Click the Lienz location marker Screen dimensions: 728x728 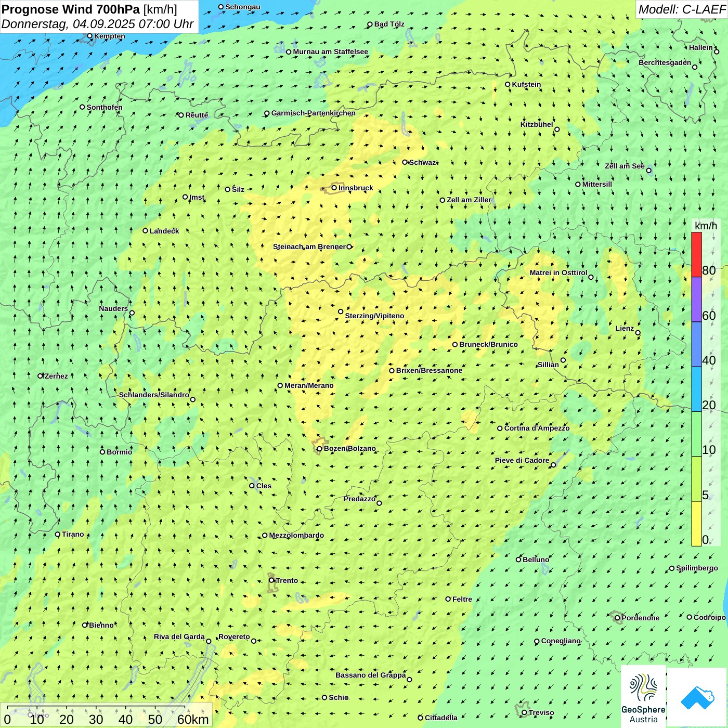[638, 333]
